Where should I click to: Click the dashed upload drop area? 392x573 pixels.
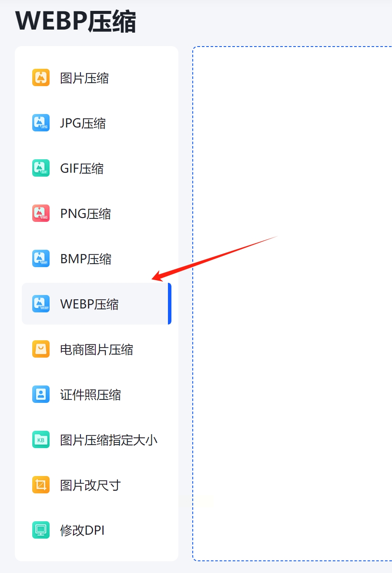coord(292,304)
